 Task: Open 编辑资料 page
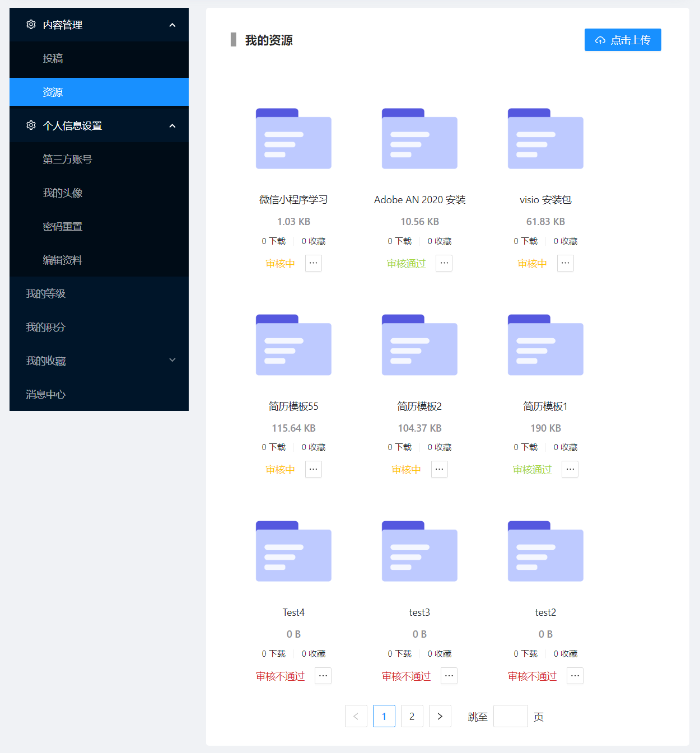99,260
